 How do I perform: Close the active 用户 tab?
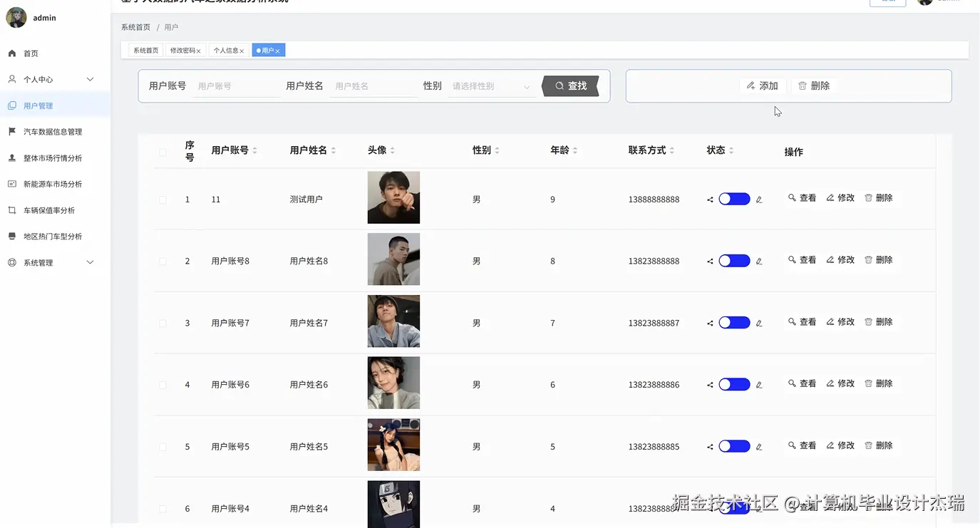277,51
